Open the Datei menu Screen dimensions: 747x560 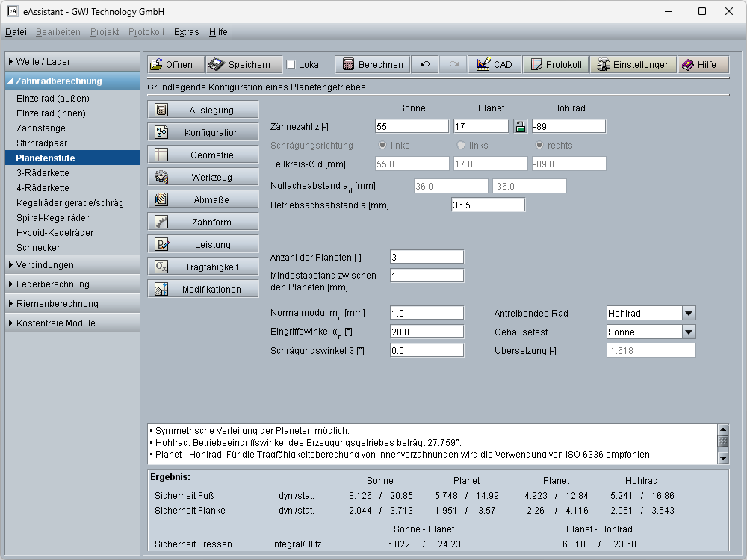(16, 32)
